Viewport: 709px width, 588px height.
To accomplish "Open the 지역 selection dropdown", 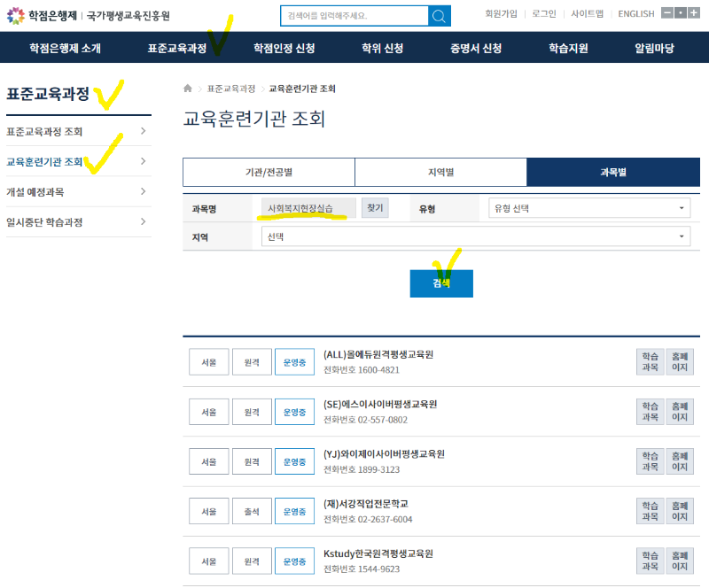I will click(x=476, y=236).
